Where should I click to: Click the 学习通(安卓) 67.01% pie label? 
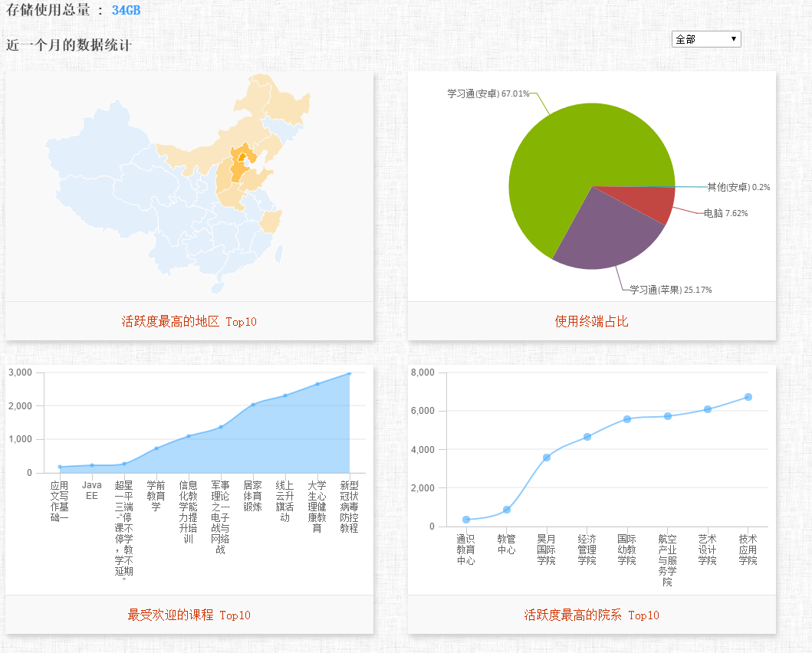coord(488,94)
